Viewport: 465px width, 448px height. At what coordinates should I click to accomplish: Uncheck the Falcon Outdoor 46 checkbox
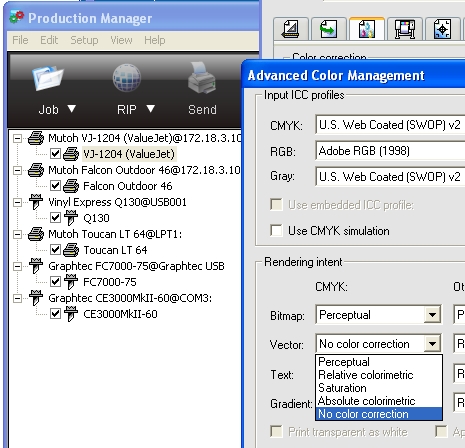click(55, 186)
